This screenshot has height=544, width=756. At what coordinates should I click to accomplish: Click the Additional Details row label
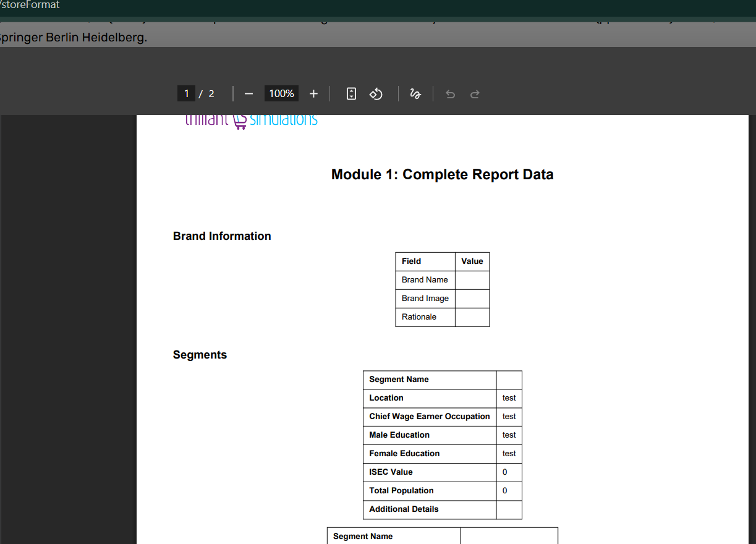[x=404, y=509]
